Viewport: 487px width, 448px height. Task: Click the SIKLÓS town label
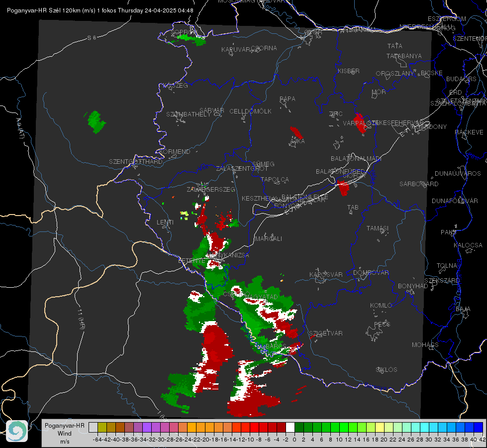point(387,370)
